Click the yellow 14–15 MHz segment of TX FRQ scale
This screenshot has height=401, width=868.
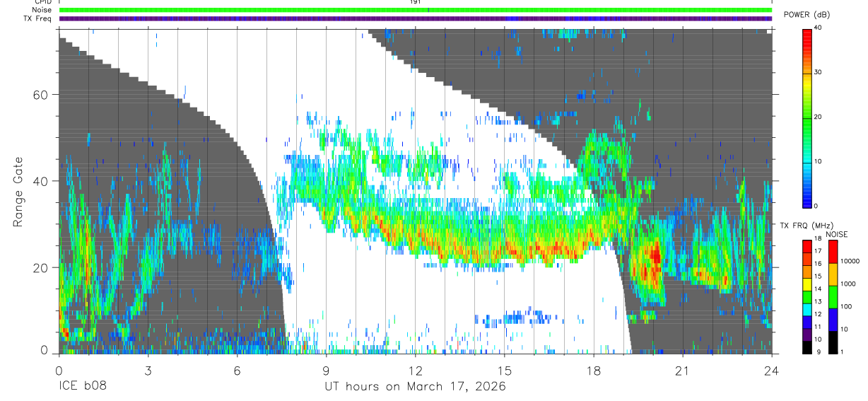tap(807, 284)
